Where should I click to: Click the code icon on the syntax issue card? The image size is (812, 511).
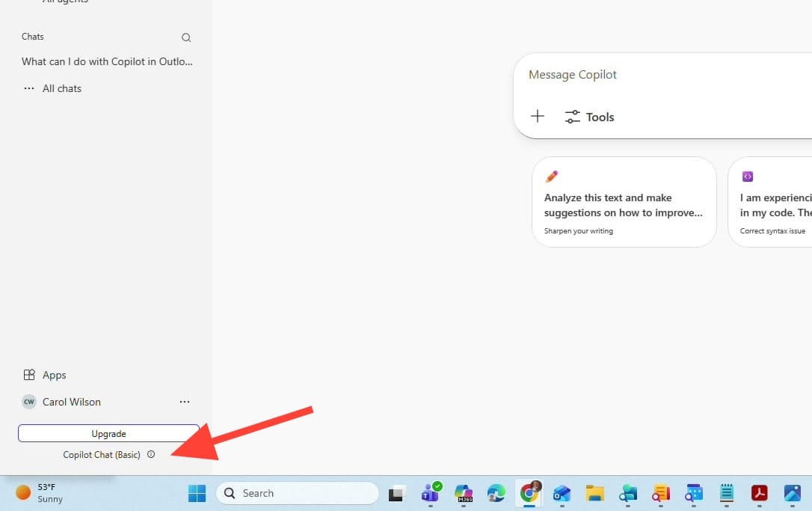(x=748, y=177)
